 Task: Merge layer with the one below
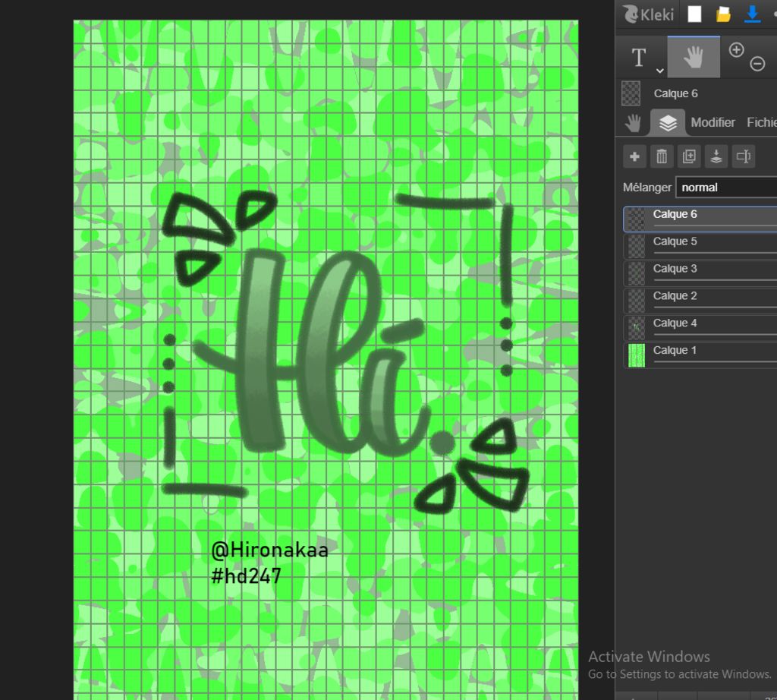716,156
